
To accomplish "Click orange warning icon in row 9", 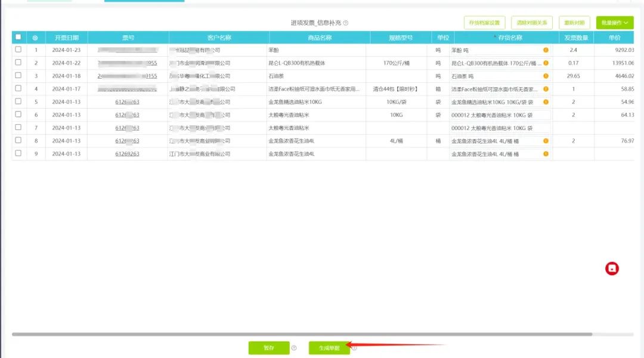I will [x=546, y=153].
